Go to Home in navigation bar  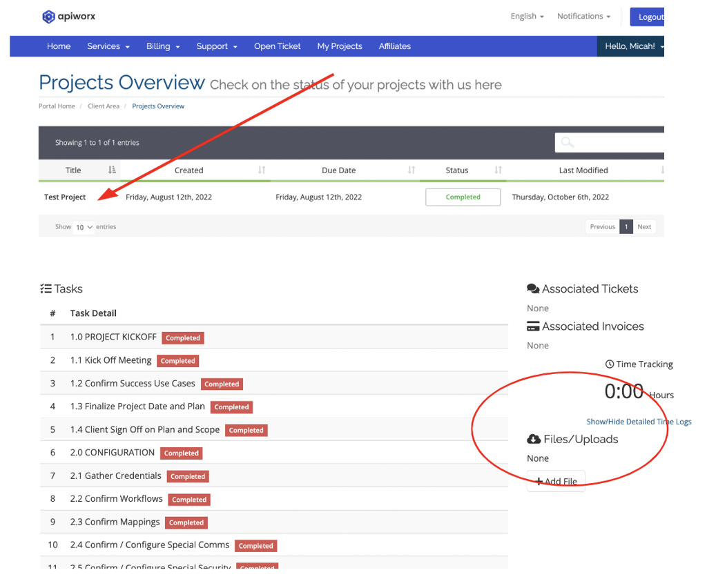[x=59, y=46]
